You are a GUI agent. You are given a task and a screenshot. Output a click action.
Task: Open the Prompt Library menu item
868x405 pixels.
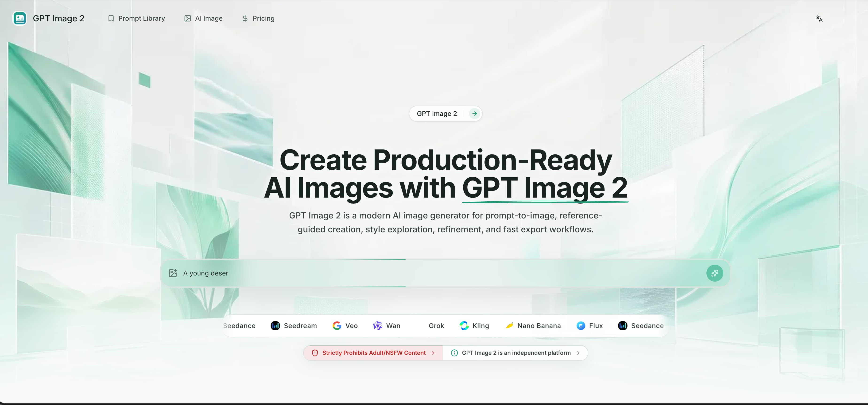click(x=136, y=18)
